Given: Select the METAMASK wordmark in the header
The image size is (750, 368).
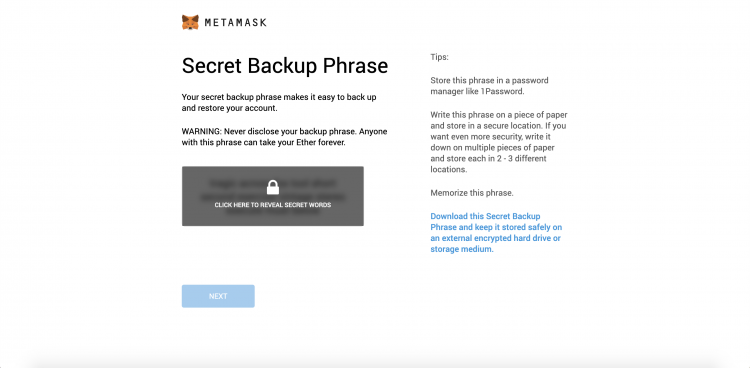Looking at the screenshot, I should point(235,22).
